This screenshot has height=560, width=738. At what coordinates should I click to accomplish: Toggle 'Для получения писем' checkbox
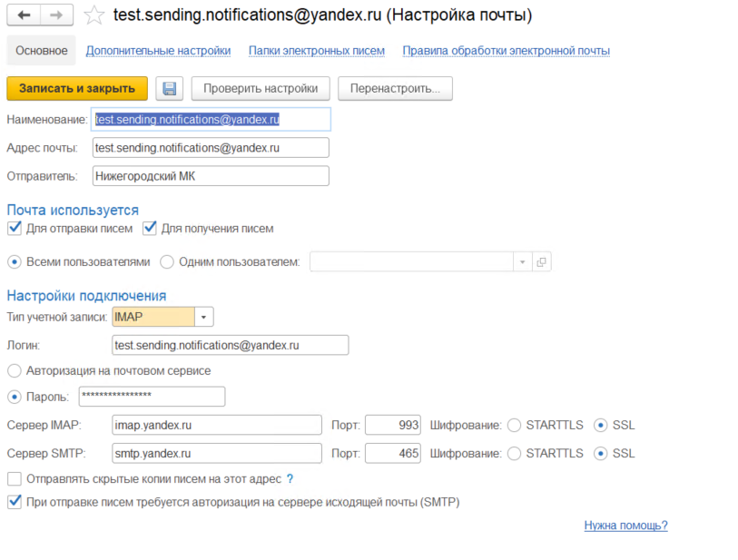pyautogui.click(x=151, y=229)
